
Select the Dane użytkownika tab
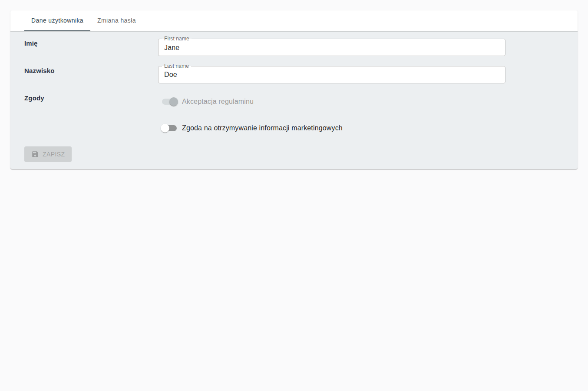pos(57,20)
